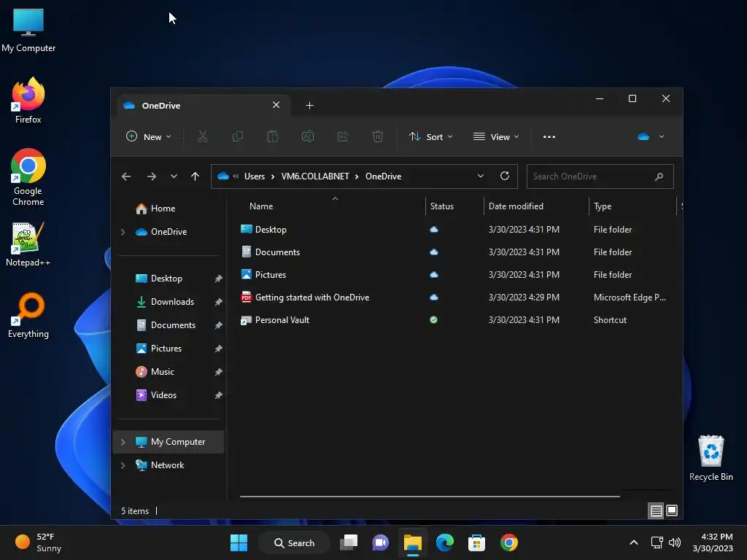Screen dimensions: 747x560
Task: Open Videos in navigation pane
Action: tap(156, 395)
